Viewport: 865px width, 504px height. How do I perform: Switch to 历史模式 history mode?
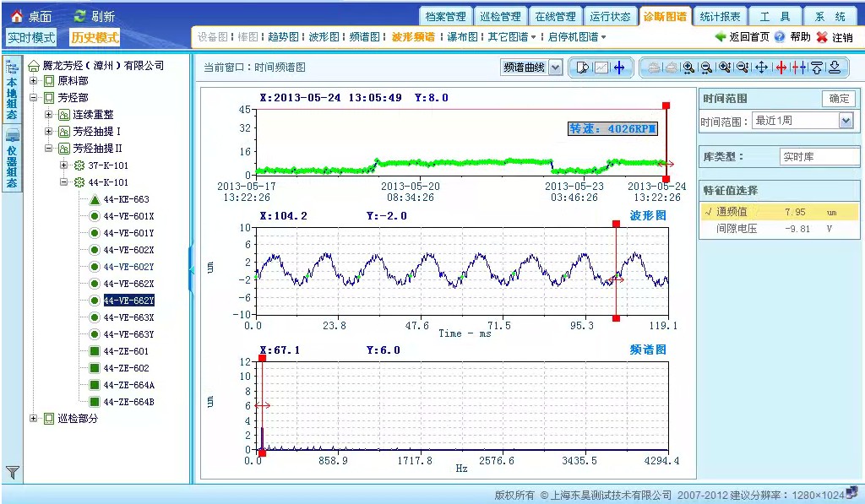(x=95, y=38)
